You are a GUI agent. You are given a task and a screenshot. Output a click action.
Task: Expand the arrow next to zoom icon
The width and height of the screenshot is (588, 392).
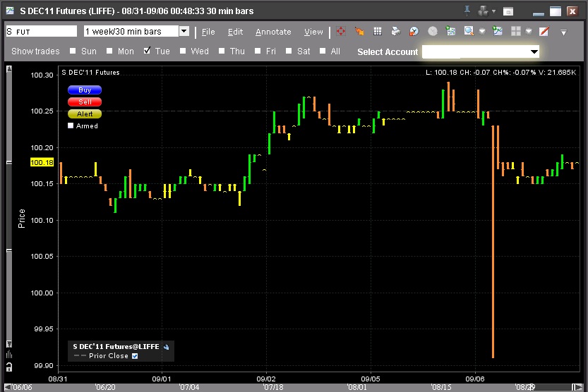482,32
